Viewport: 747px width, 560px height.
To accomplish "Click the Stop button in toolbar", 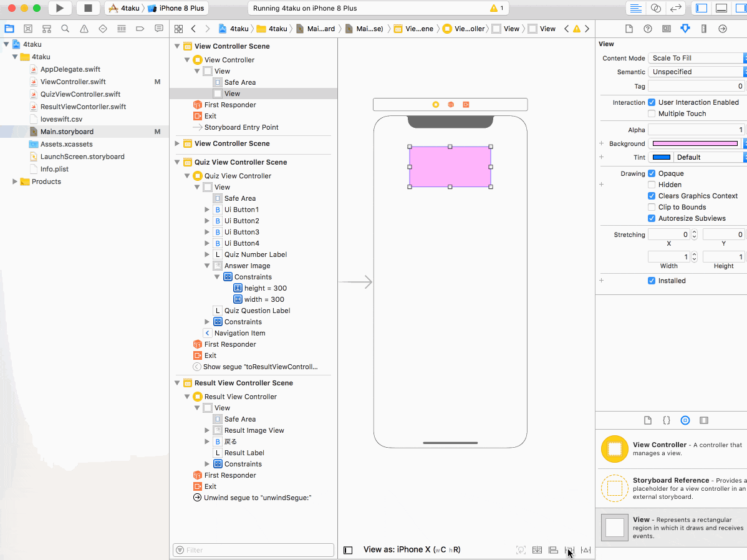I will [x=88, y=8].
